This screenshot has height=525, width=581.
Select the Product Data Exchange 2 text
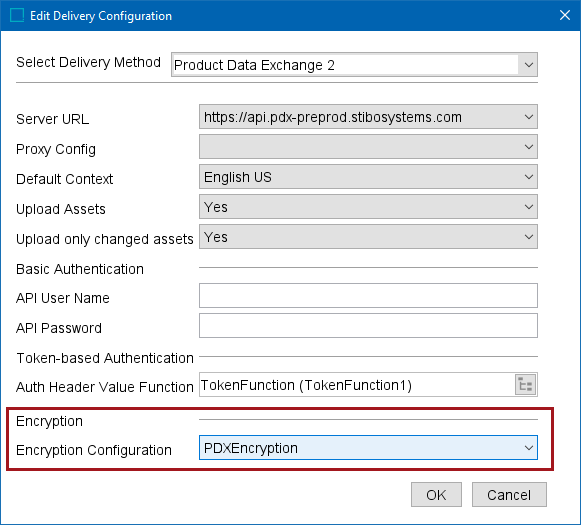(254, 65)
